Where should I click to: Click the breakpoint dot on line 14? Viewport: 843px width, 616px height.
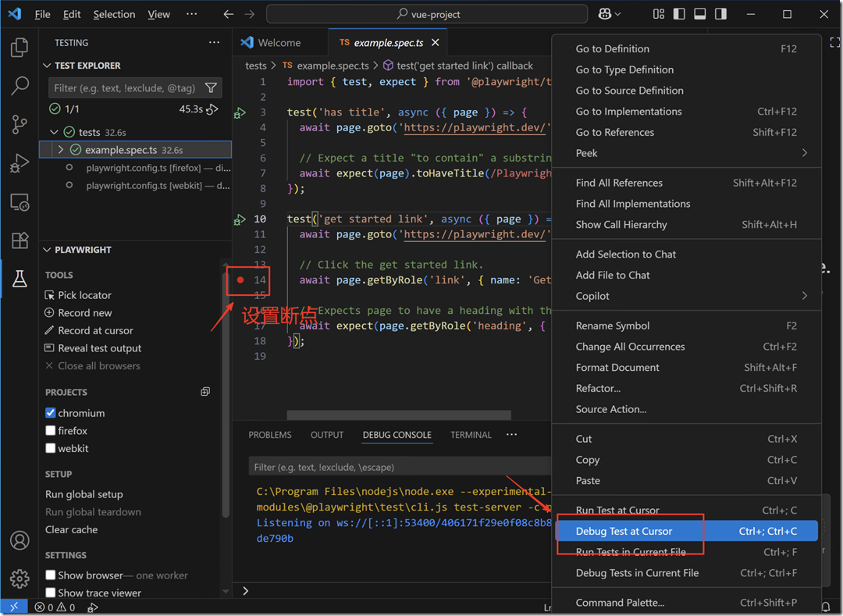pyautogui.click(x=240, y=280)
